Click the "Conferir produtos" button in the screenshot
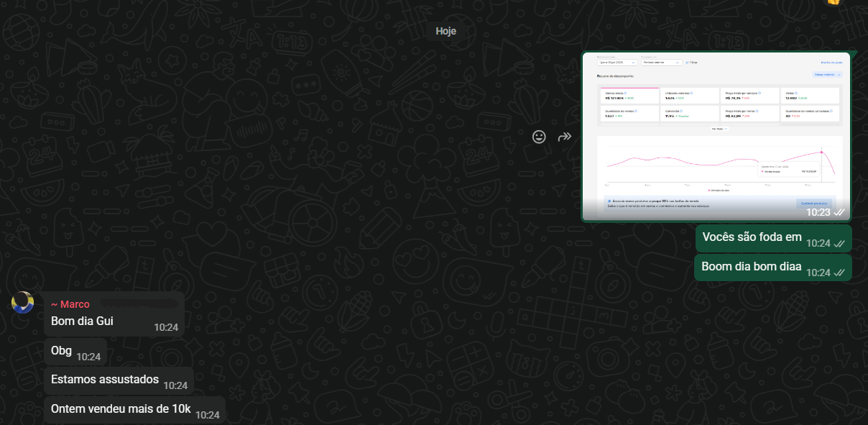 point(813,204)
